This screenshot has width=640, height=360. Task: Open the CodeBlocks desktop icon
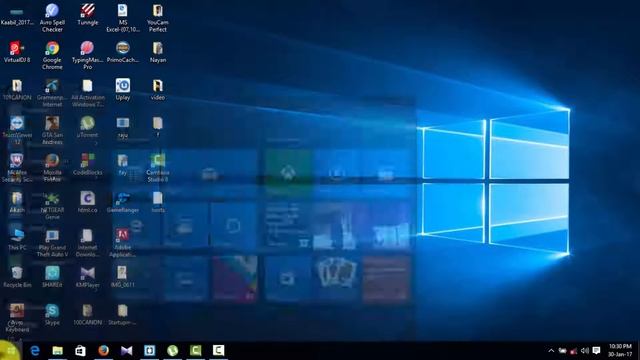click(x=87, y=164)
